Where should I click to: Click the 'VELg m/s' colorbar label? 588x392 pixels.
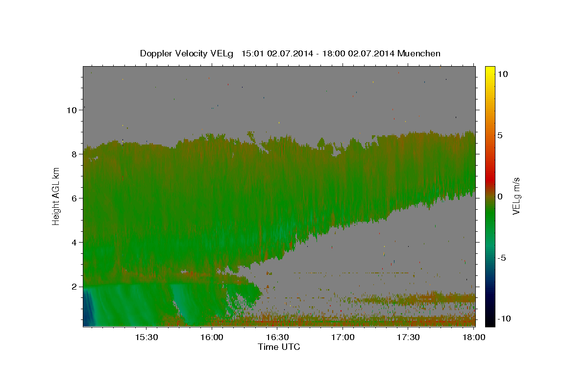[516, 196]
